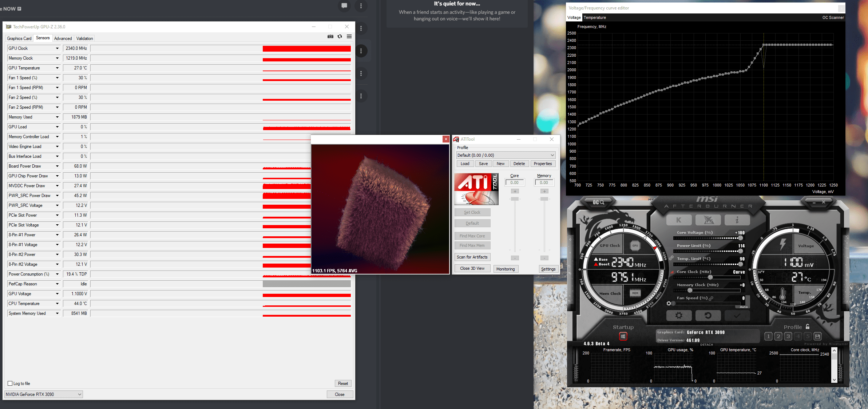The width and height of the screenshot is (868, 409).
Task: Click the Reset button in GPU-Z
Action: 343,383
